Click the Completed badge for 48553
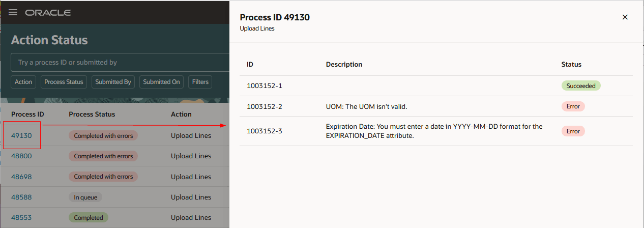This screenshot has width=644, height=228. point(89,217)
